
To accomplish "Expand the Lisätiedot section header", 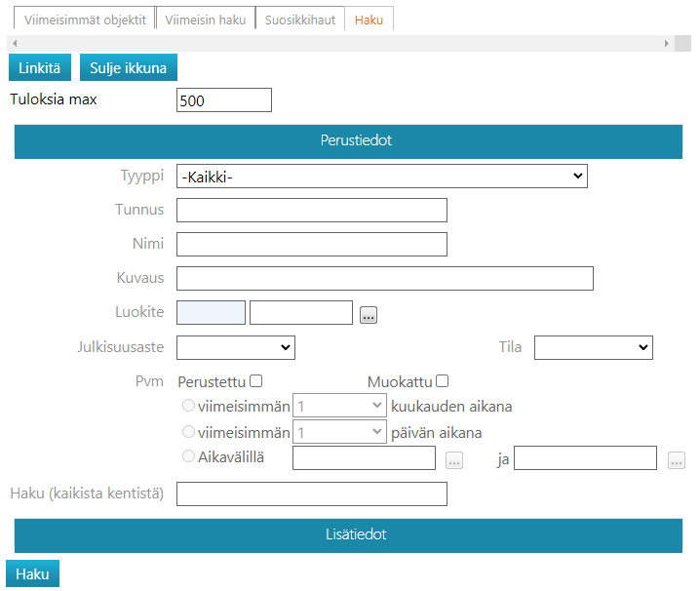I will [348, 535].
